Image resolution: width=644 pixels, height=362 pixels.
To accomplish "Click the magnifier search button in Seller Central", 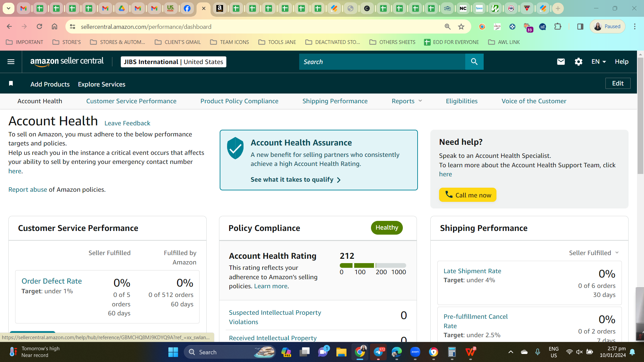I will (x=474, y=62).
